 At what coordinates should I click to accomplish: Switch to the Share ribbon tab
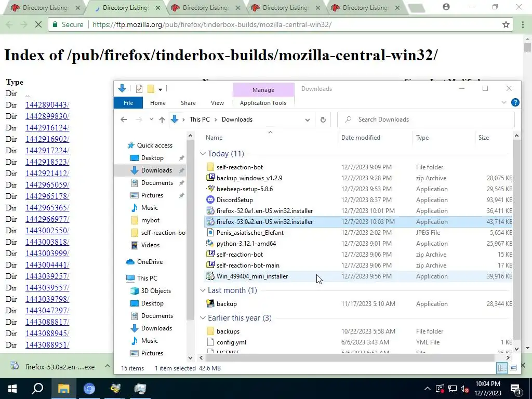pos(188,103)
